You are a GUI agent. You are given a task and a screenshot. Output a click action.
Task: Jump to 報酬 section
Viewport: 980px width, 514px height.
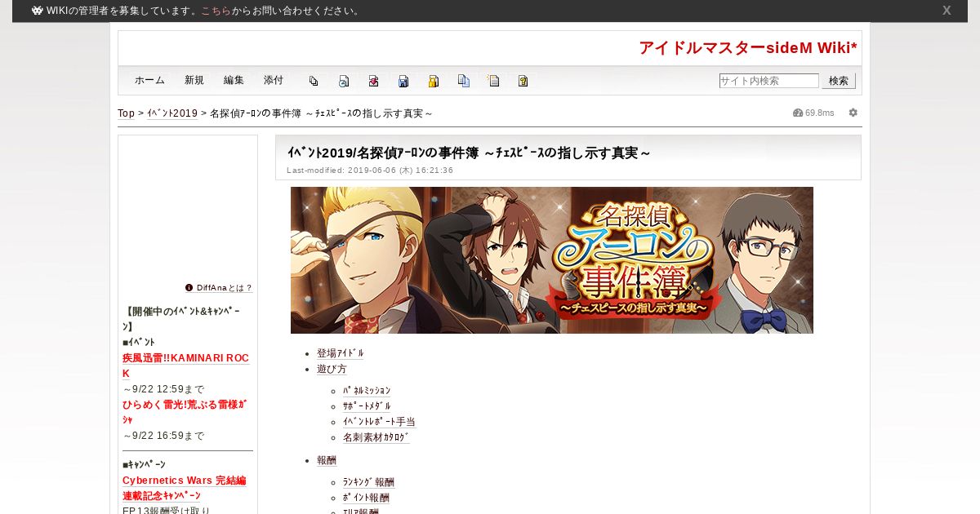[327, 460]
